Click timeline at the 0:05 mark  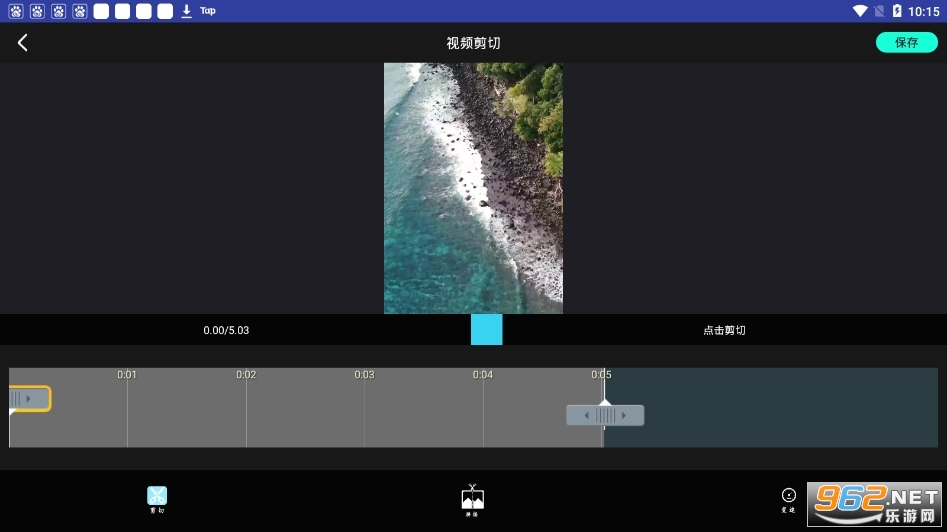click(x=601, y=374)
